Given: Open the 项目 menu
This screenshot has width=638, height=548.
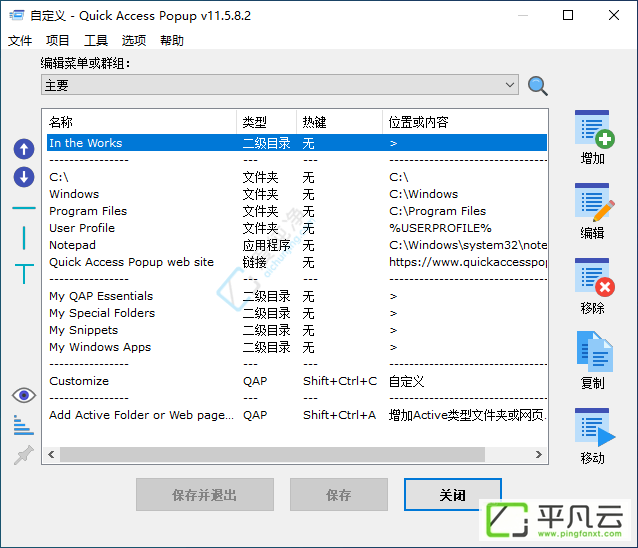Looking at the screenshot, I should [x=57, y=41].
